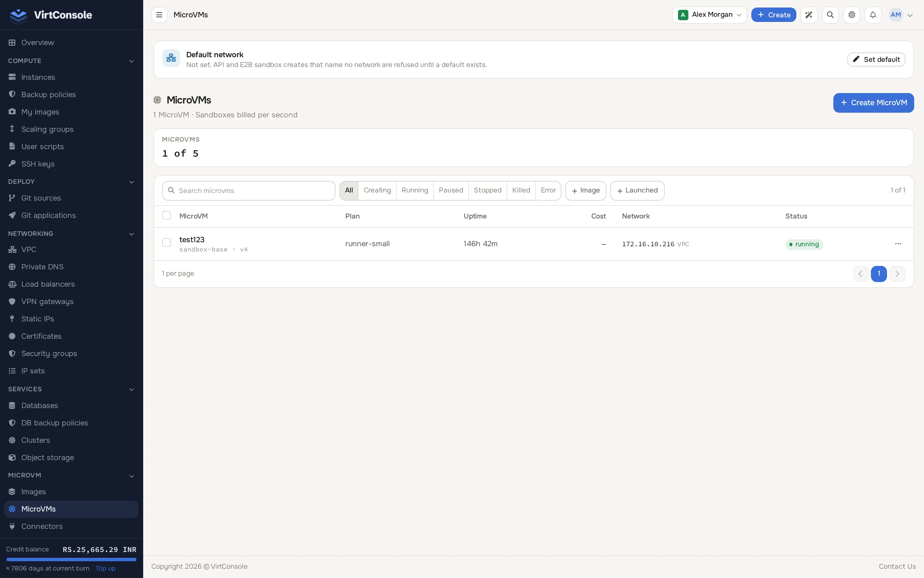The width and height of the screenshot is (924, 578).
Task: Open the magic wand assistant icon
Action: pyautogui.click(x=809, y=15)
